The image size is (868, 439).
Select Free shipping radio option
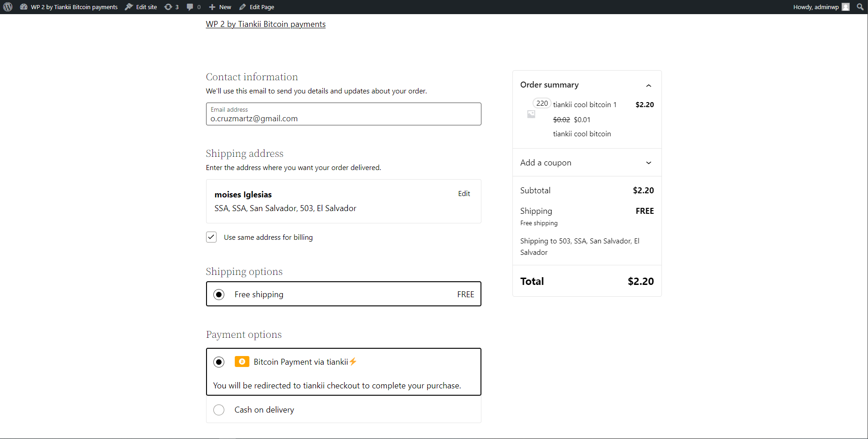(x=219, y=294)
